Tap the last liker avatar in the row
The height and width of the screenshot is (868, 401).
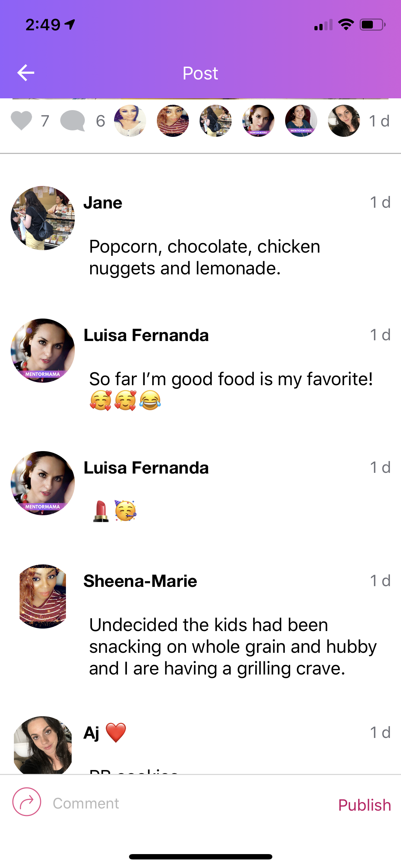pyautogui.click(x=344, y=121)
